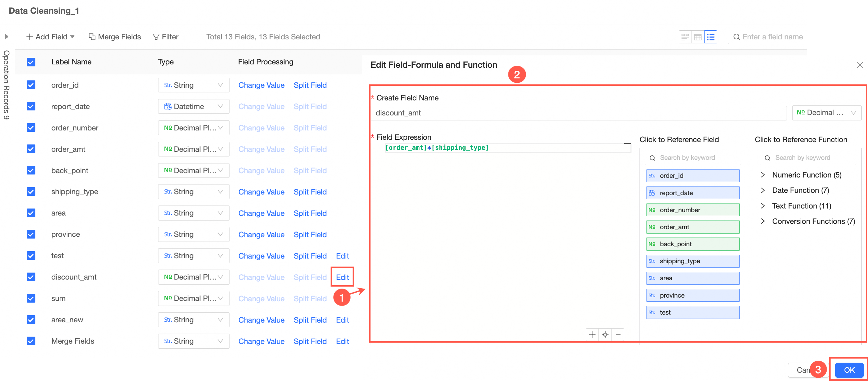Open the Decimal type dropdown beside field name
Screen dimensions: 868x381
pos(826,113)
